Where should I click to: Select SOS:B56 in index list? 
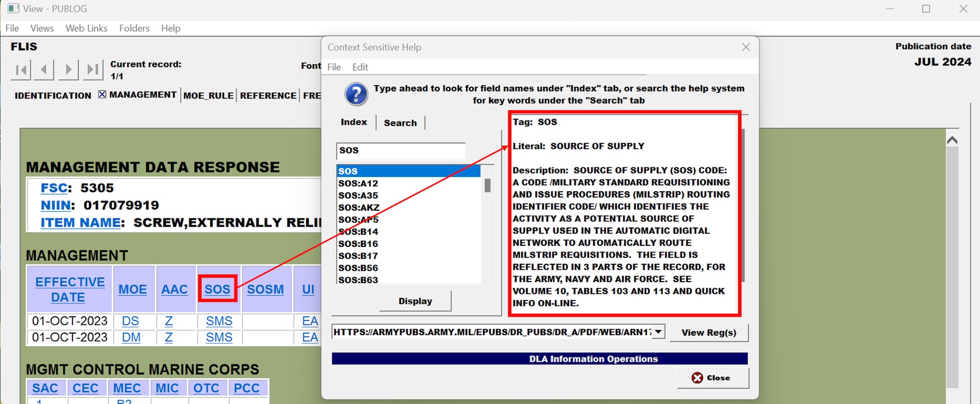(x=408, y=268)
